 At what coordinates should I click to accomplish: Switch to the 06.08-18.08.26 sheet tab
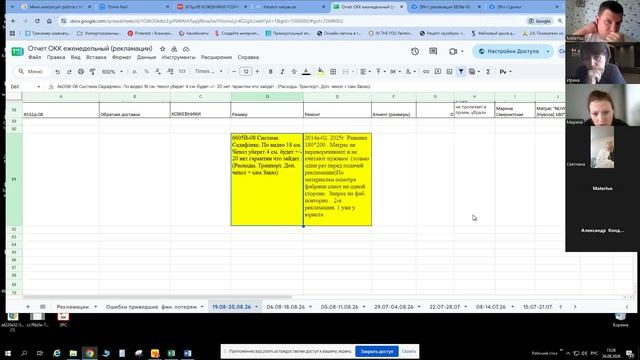coord(286,307)
